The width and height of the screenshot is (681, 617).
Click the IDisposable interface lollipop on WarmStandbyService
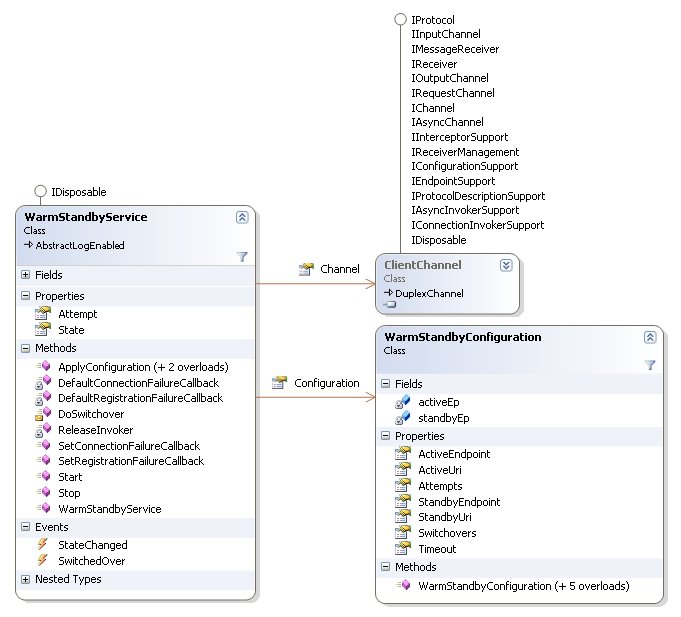40,191
